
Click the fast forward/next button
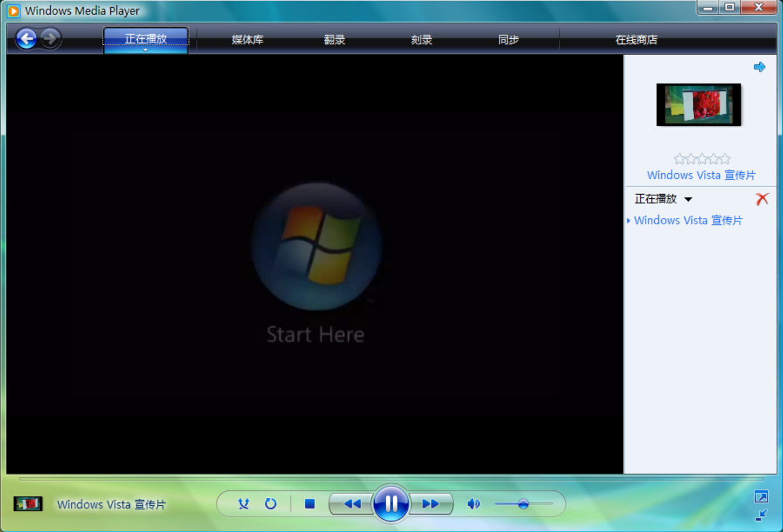430,504
